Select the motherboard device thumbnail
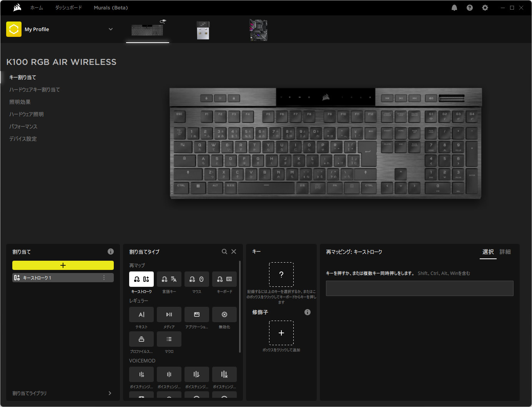Image resolution: width=532 pixels, height=407 pixels. click(258, 30)
